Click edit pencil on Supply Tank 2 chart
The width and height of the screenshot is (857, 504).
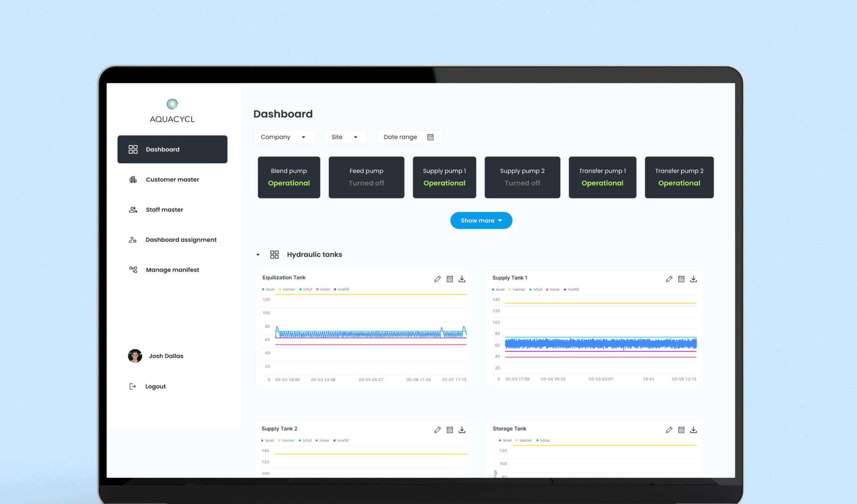click(437, 430)
